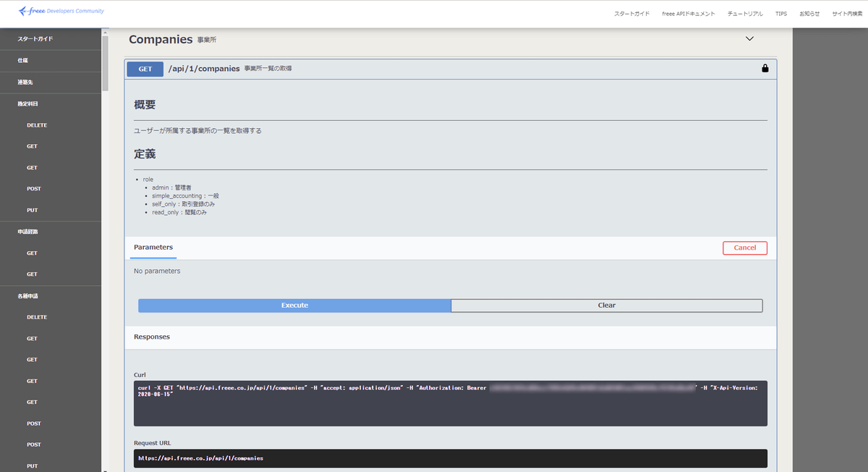Click the 'read_only：閲覧のみ' list item
Screen dimensions: 868x472
[x=179, y=212]
